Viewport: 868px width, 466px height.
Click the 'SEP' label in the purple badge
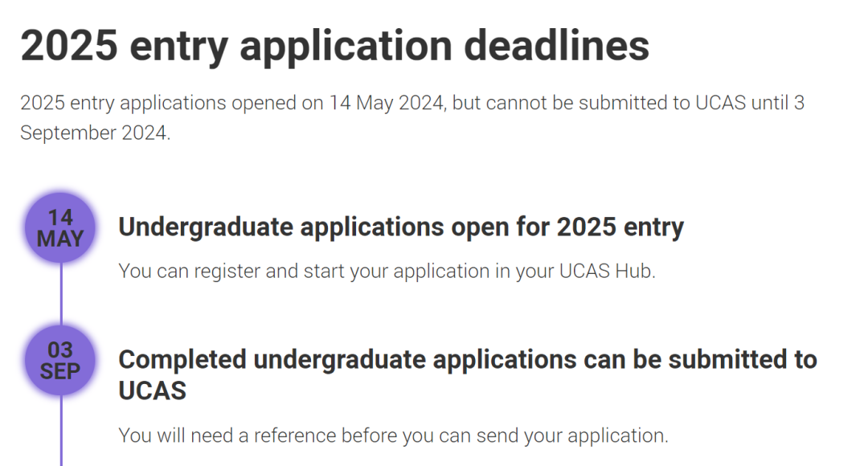pos(60,371)
